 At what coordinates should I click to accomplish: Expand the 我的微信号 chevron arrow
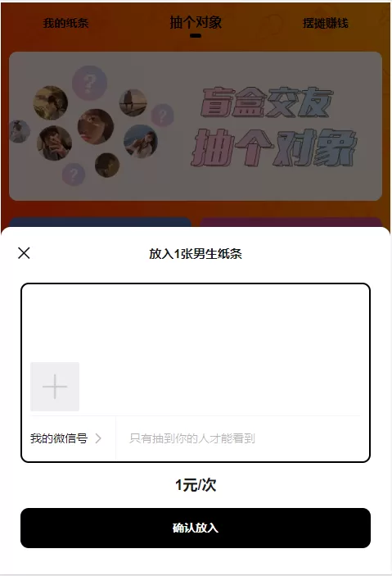(x=98, y=438)
